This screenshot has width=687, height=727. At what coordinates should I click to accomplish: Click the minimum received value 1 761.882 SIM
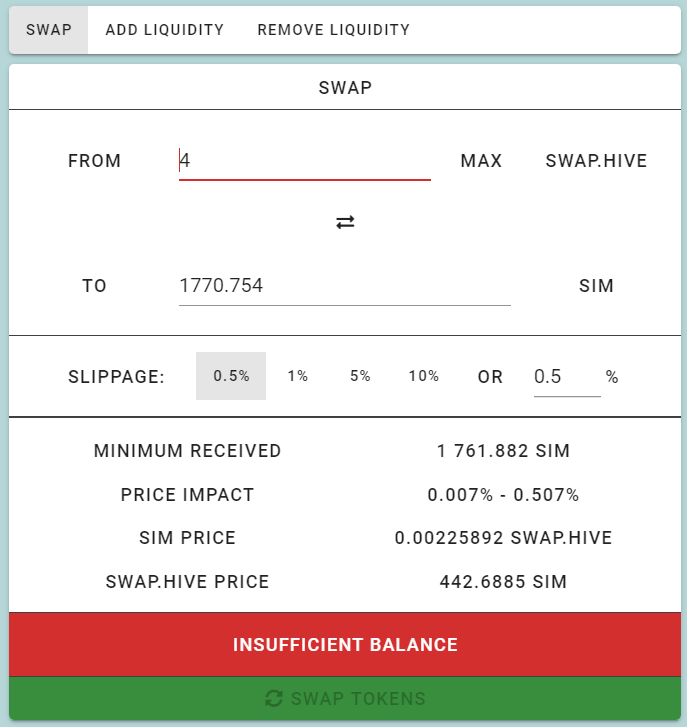point(503,451)
